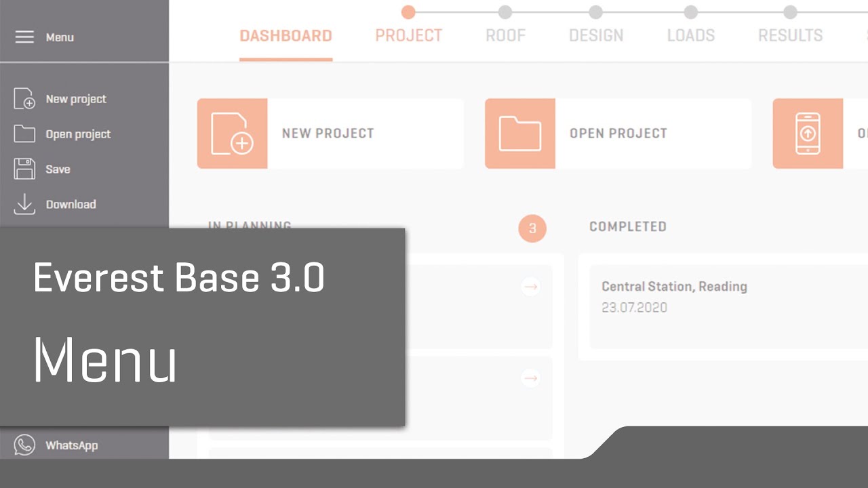868x488 pixels.
Task: Open the Central Station, Reading project card
Action: (x=729, y=307)
